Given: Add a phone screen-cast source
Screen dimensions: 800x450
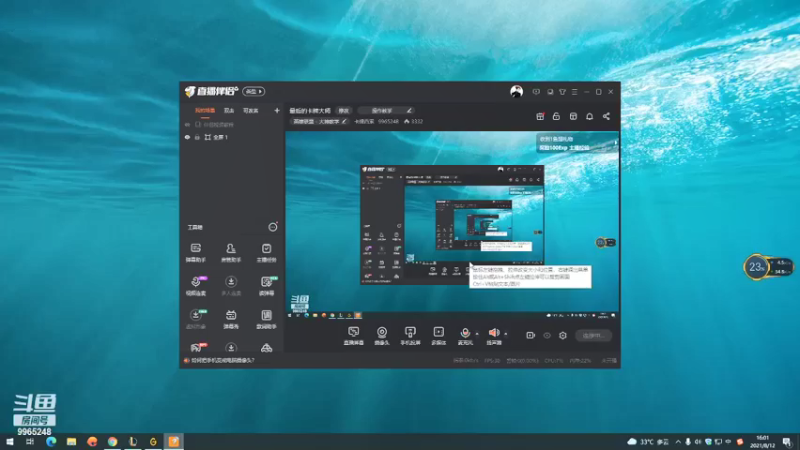Looking at the screenshot, I should (410, 336).
